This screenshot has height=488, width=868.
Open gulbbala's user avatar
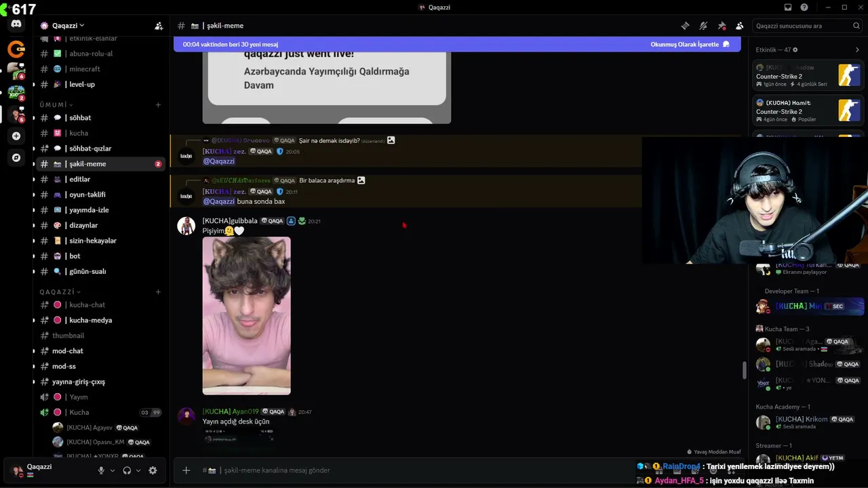[x=186, y=226]
